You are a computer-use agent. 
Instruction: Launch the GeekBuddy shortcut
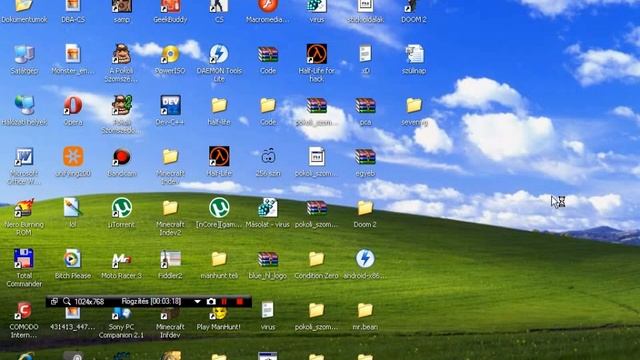point(170,7)
